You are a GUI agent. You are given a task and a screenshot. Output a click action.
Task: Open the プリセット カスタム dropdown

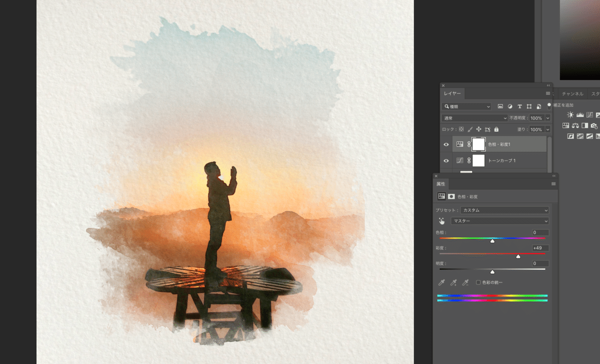pos(504,210)
